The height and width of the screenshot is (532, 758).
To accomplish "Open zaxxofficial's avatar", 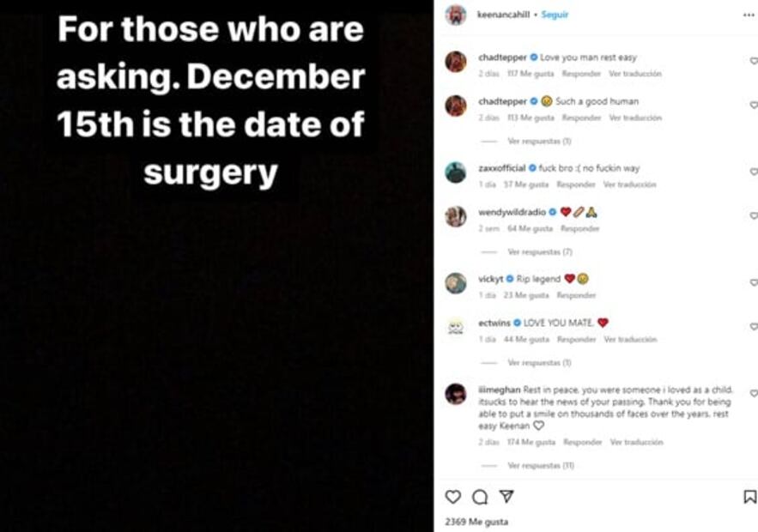I will click(x=456, y=172).
